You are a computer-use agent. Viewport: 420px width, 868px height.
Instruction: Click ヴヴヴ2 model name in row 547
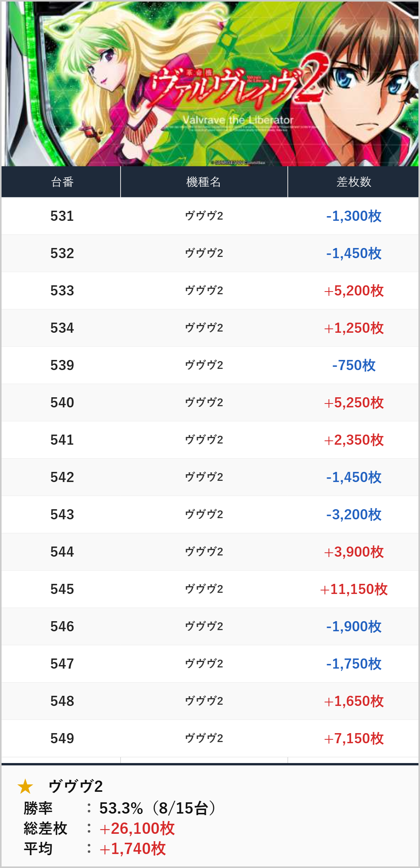tap(204, 664)
